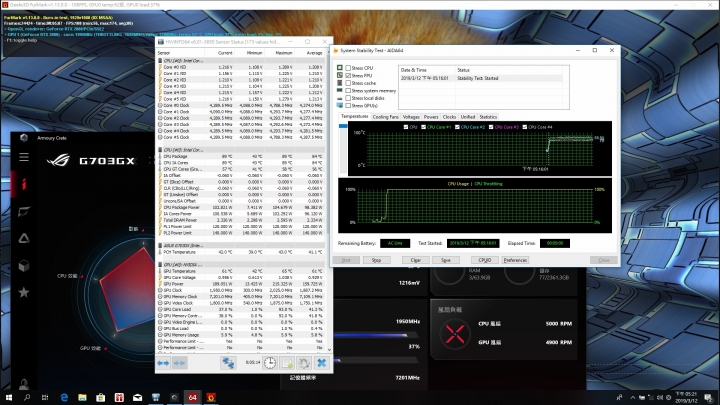This screenshot has width=720, height=405.
Task: Click Stop button in AIDA64
Action: (376, 260)
